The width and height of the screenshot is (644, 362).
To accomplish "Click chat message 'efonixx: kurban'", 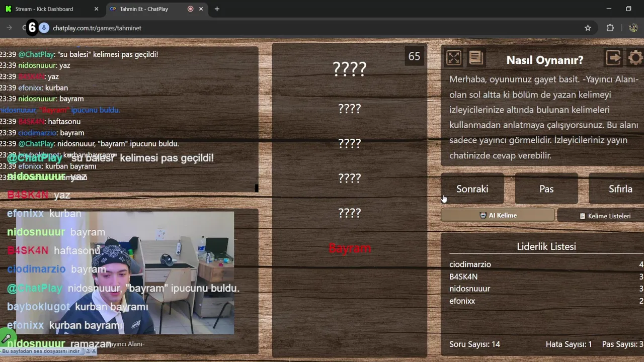I will coord(34,87).
